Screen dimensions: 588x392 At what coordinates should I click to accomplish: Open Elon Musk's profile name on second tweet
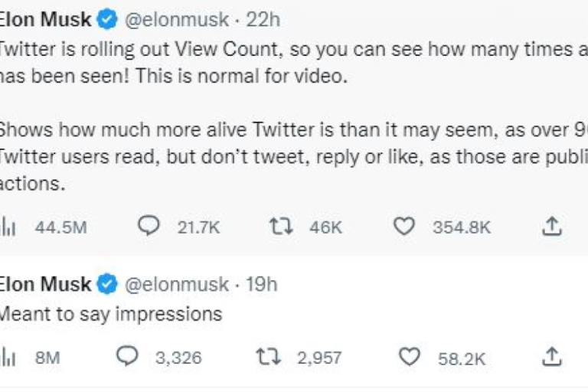(46, 285)
